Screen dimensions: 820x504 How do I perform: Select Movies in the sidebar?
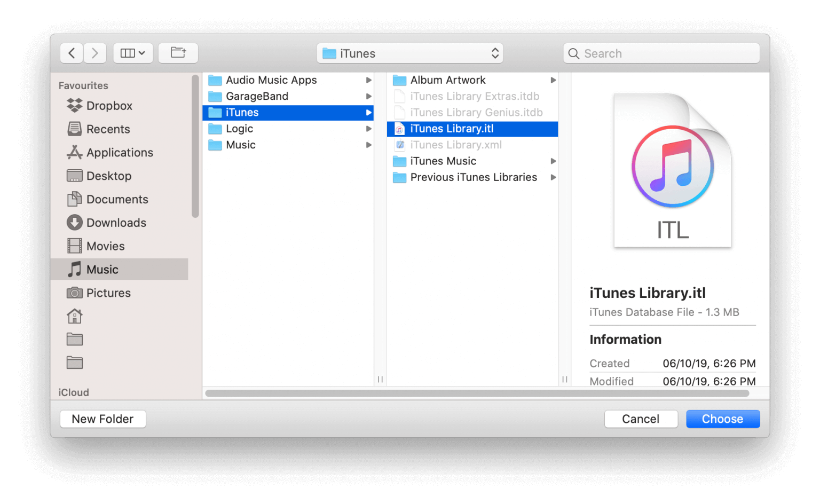96,246
